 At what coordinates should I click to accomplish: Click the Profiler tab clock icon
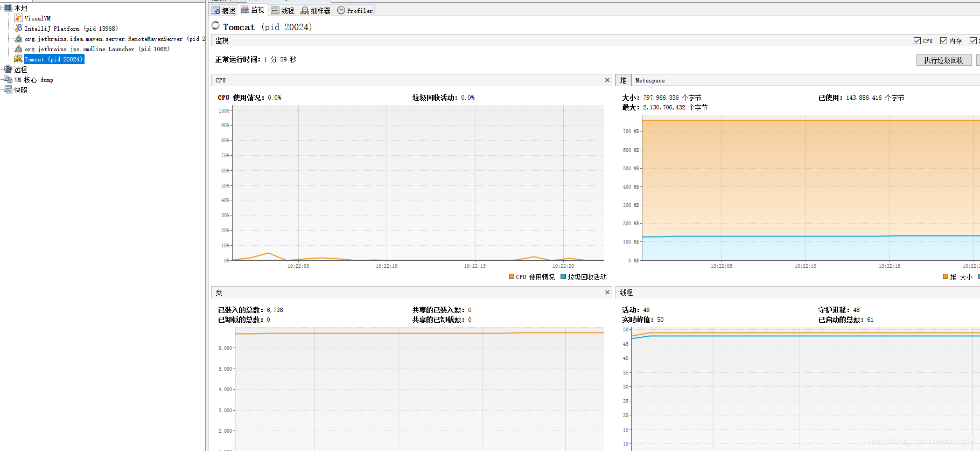pos(341,10)
